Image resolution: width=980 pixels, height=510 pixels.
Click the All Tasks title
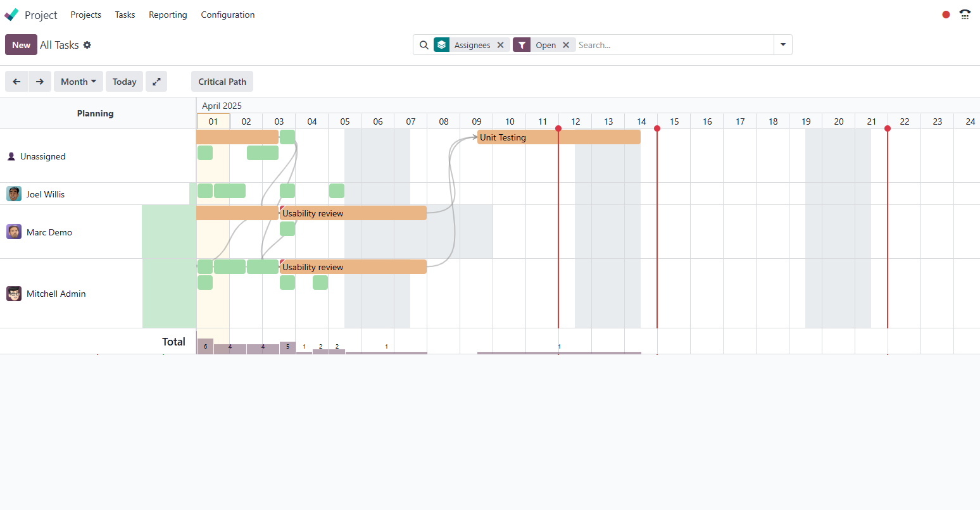point(60,45)
